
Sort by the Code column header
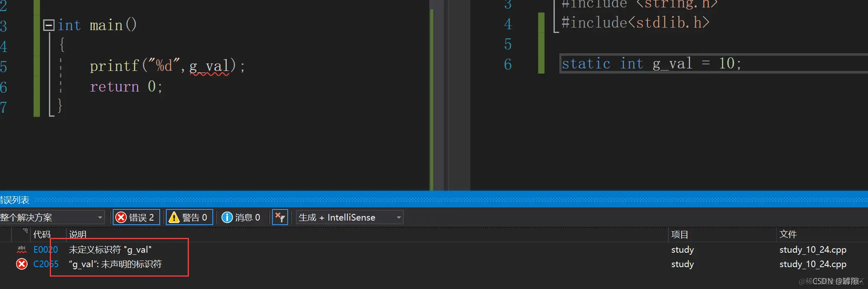(42, 235)
